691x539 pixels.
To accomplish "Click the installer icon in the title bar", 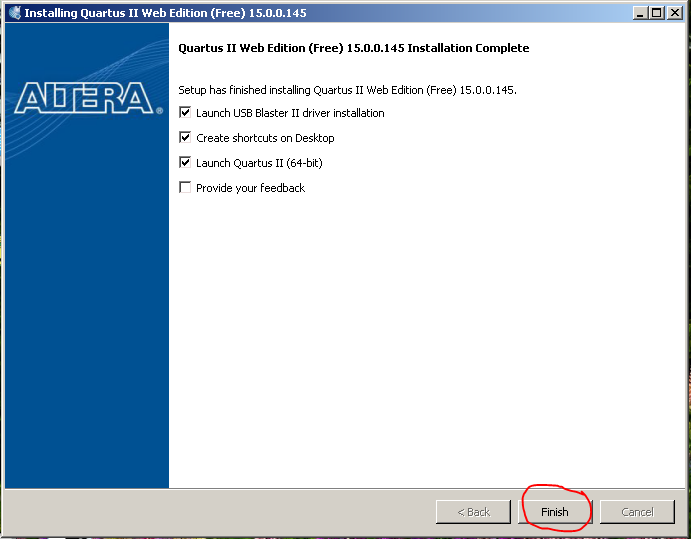I will [x=13, y=13].
